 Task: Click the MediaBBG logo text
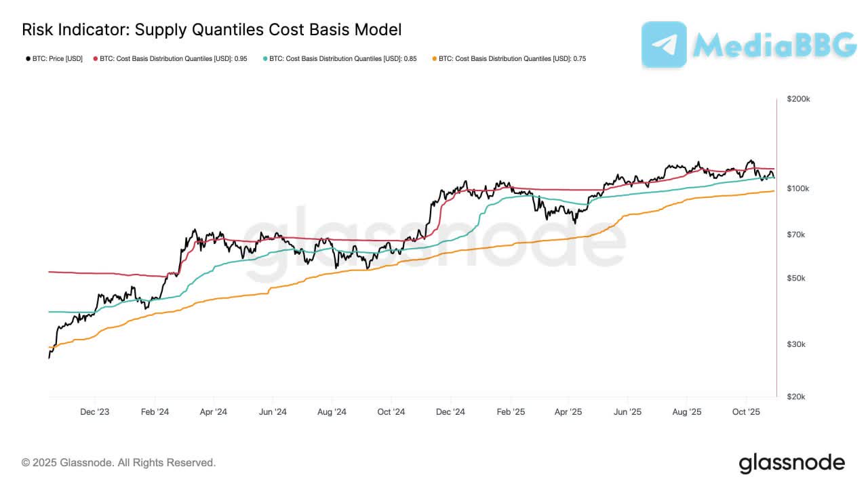(775, 45)
